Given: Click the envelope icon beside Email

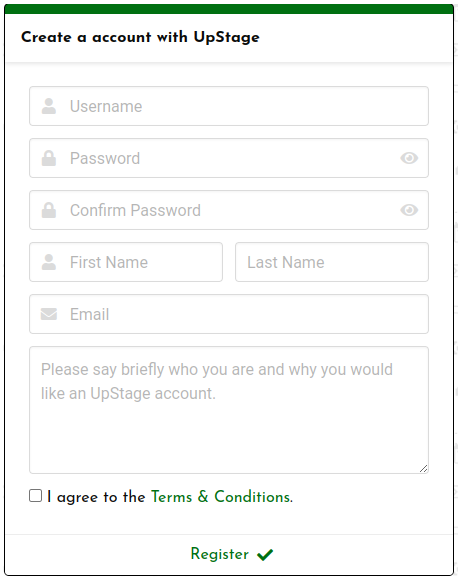Looking at the screenshot, I should click(49, 314).
